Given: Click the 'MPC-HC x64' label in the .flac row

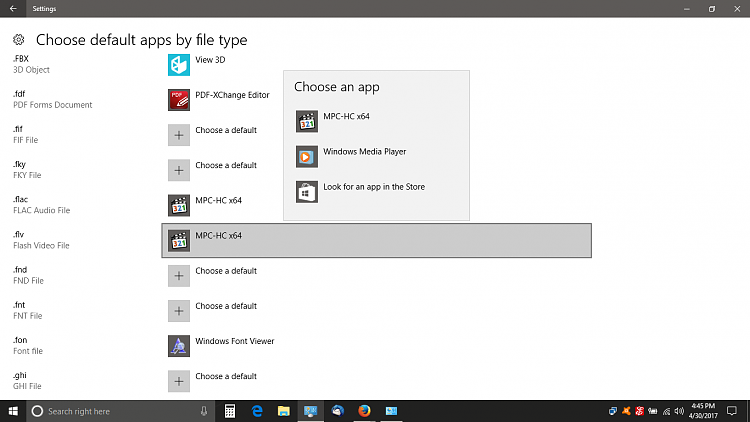Looking at the screenshot, I should pos(218,200).
